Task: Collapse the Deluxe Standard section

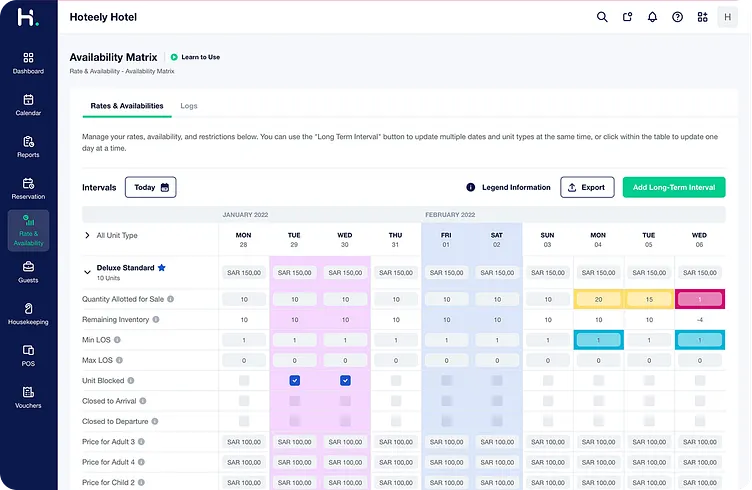Action: (x=87, y=272)
